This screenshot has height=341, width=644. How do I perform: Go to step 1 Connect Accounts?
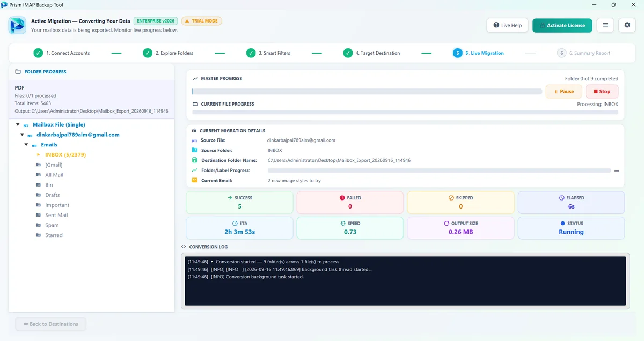tap(61, 53)
